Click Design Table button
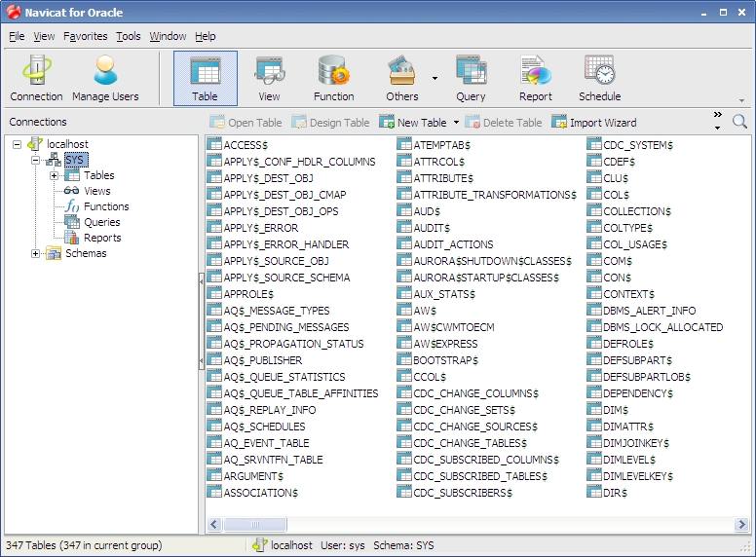The image size is (756, 557). tap(331, 123)
